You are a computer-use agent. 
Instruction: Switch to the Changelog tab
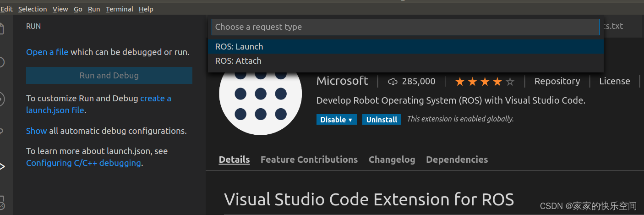[x=392, y=160]
